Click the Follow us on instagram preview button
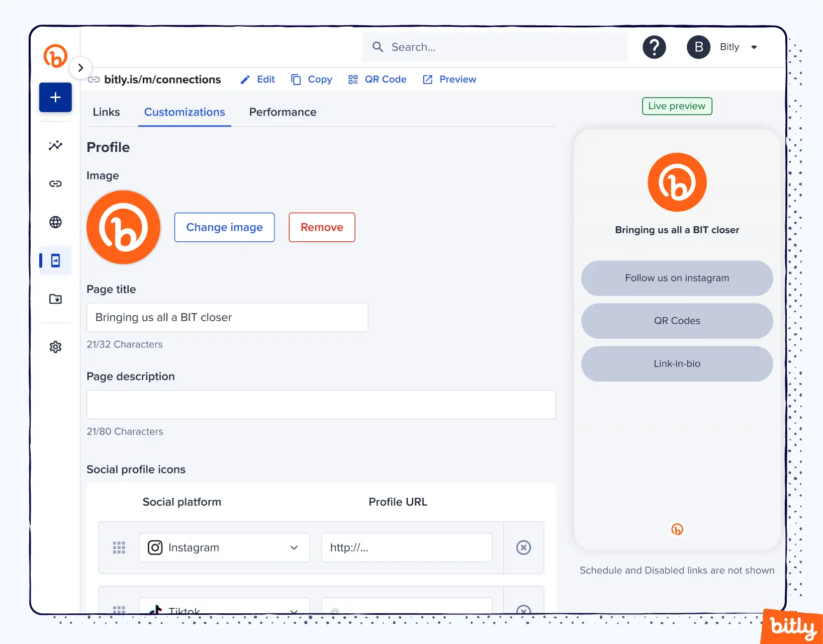This screenshot has width=823, height=644. 677,278
